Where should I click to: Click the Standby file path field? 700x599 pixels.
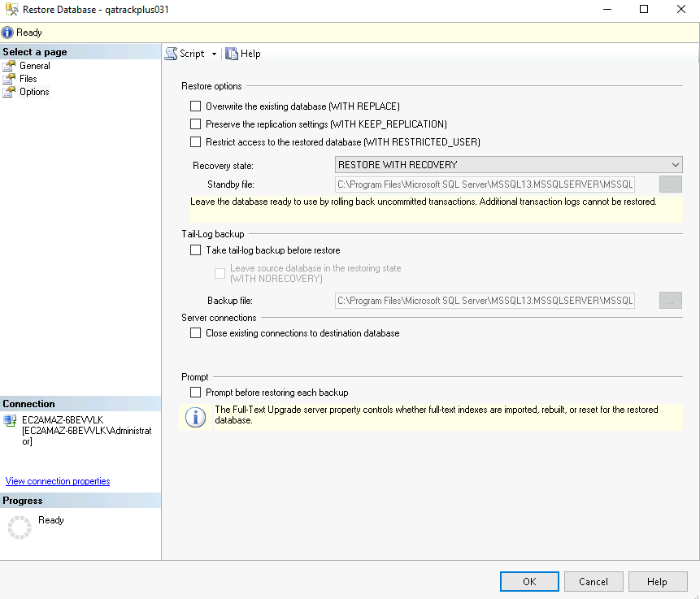(x=485, y=184)
